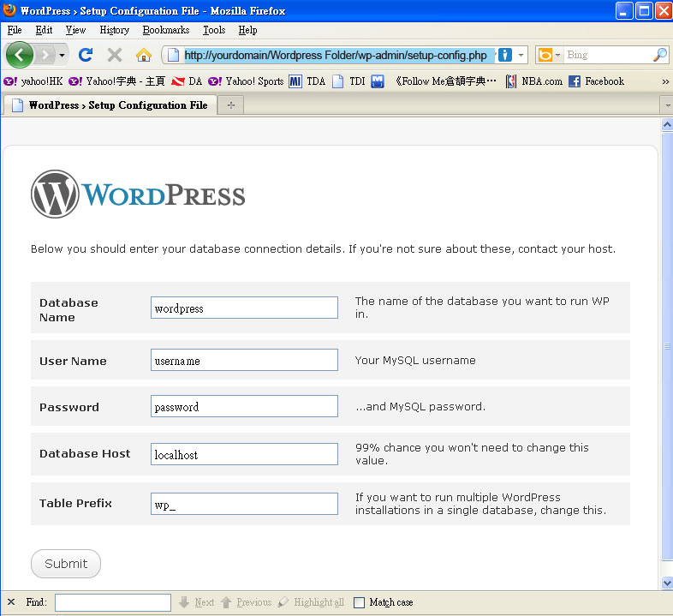Screen dimensions: 673x616
Task: Open the Facebook bookmark
Action: (597, 81)
